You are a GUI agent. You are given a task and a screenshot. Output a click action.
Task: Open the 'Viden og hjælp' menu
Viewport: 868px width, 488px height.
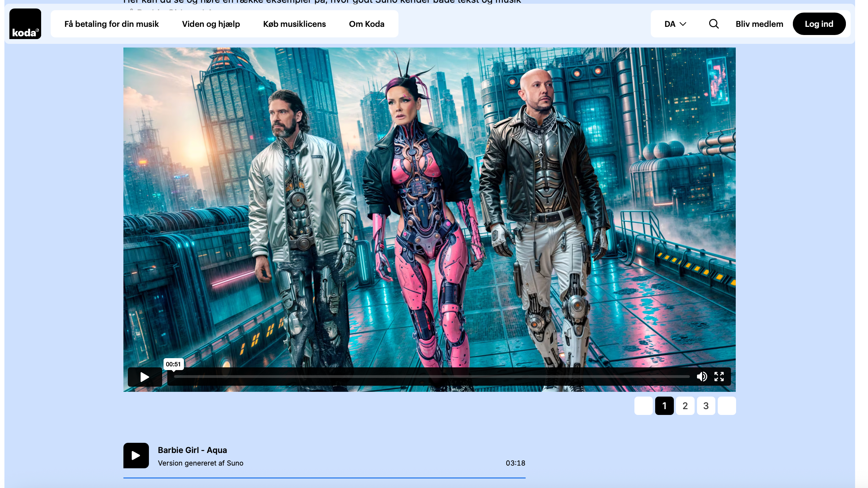point(211,24)
